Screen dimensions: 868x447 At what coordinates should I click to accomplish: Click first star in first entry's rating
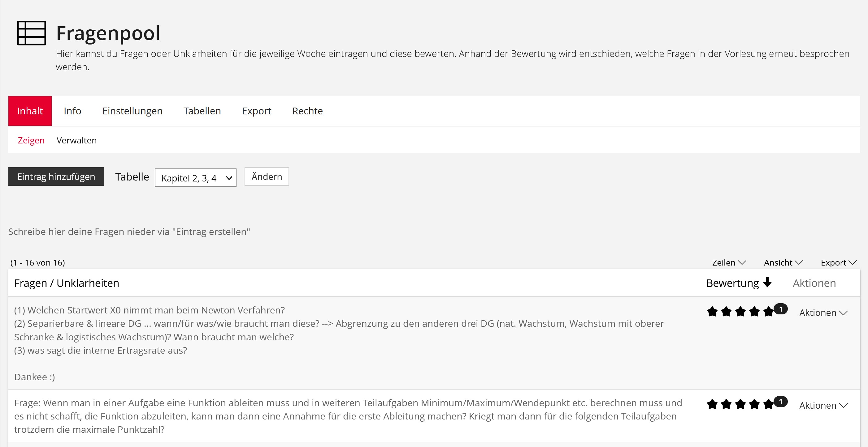[712, 312]
